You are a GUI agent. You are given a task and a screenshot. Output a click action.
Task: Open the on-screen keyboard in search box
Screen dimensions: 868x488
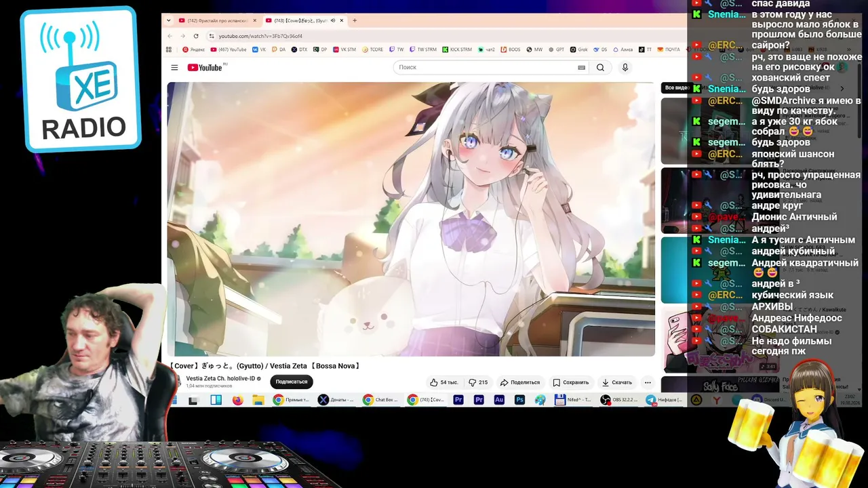coord(581,67)
